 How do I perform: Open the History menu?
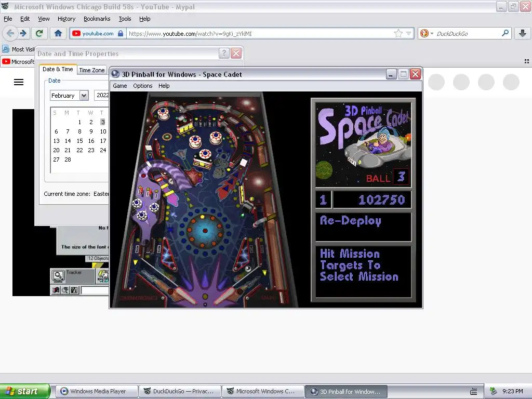coord(66,19)
